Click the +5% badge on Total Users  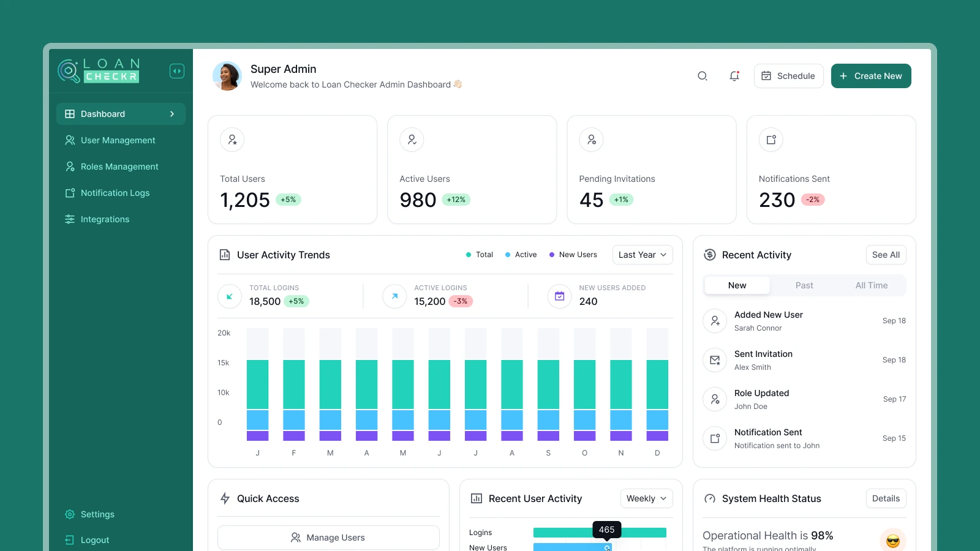[x=288, y=200]
